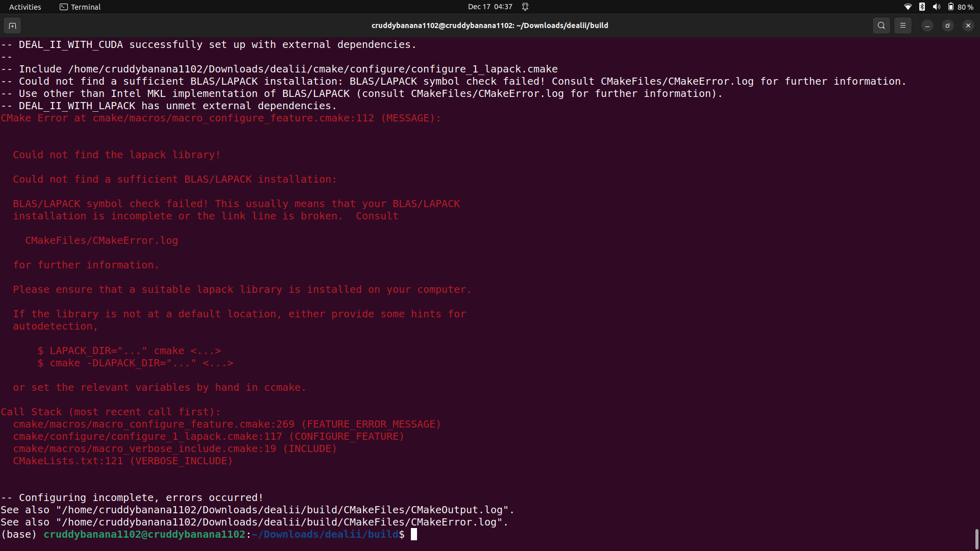Viewport: 980px width, 551px height.
Task: Click the red text 'CMakeFiles/CMakeError.log'
Action: click(x=102, y=240)
